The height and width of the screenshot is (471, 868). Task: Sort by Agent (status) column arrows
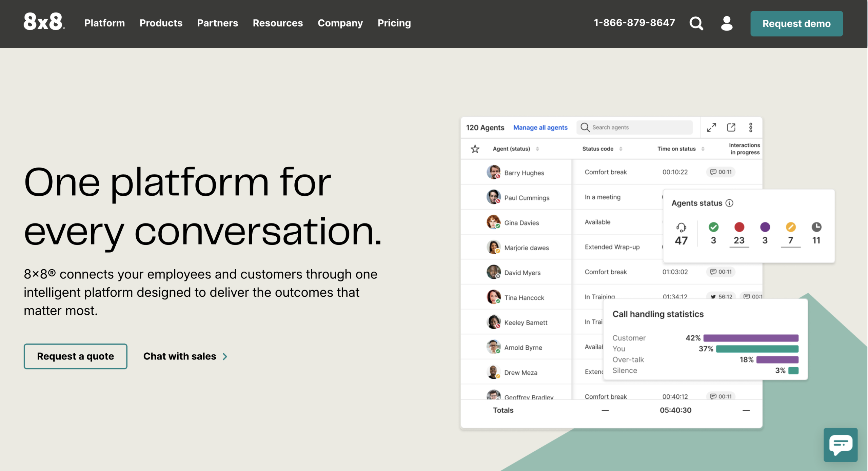[537, 149]
